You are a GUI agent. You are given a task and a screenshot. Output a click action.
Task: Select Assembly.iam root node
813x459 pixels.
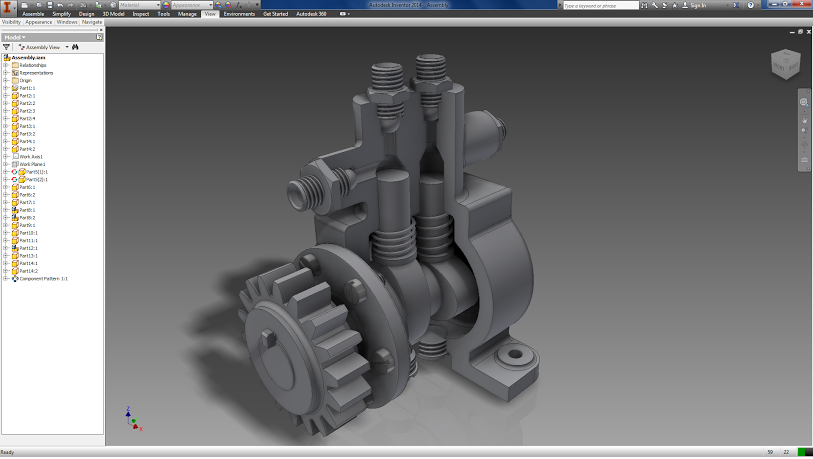pos(29,58)
